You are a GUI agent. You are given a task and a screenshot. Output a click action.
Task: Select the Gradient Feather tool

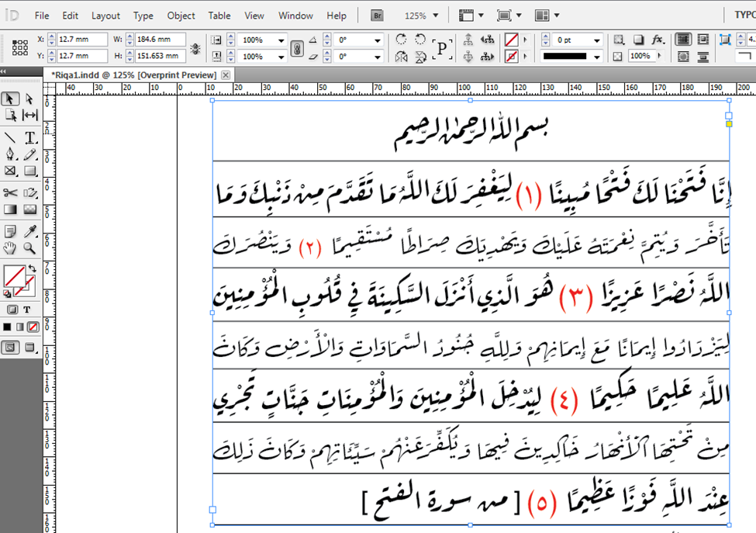pyautogui.click(x=30, y=209)
